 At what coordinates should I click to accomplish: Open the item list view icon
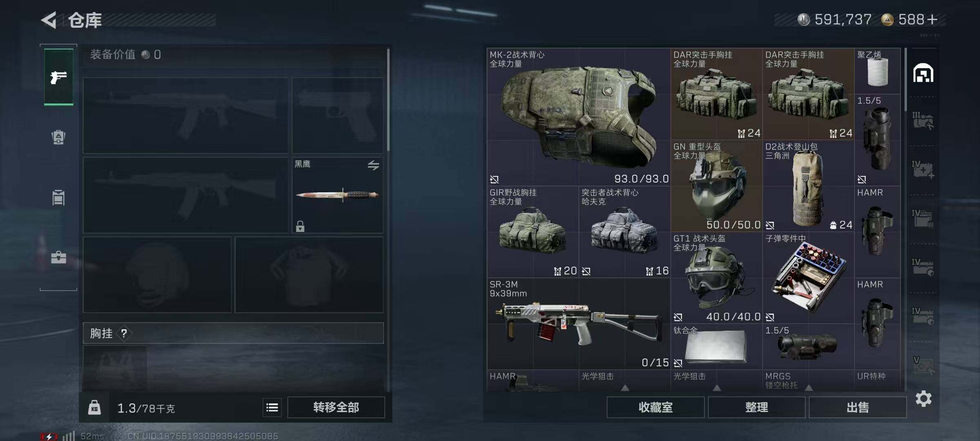coord(272,407)
